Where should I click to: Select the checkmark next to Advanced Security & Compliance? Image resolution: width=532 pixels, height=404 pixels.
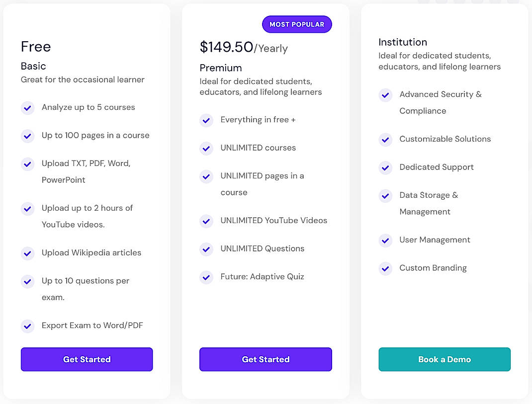385,95
